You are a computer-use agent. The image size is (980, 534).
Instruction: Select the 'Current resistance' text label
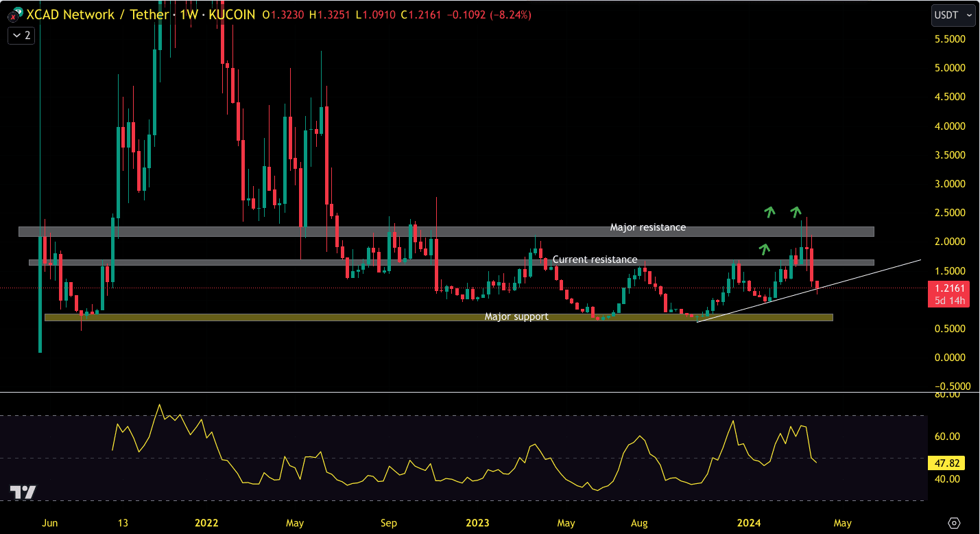(x=595, y=260)
